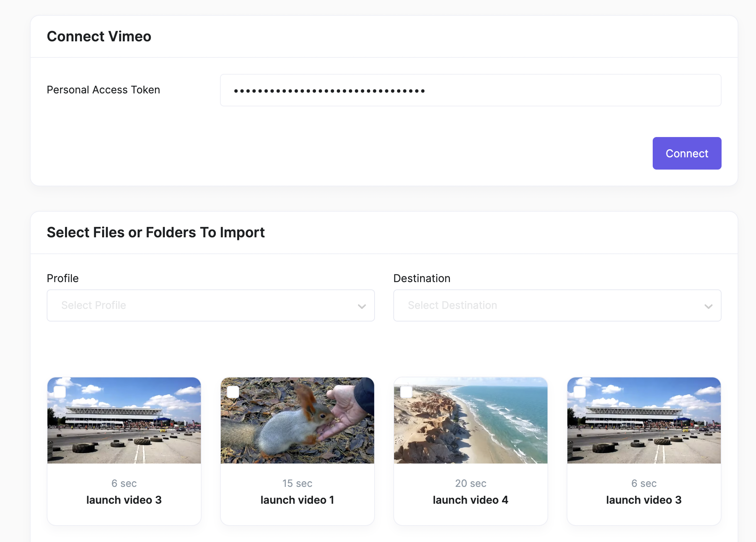Click the chevron arrow in the Profile box
The height and width of the screenshot is (542, 756).
click(362, 306)
